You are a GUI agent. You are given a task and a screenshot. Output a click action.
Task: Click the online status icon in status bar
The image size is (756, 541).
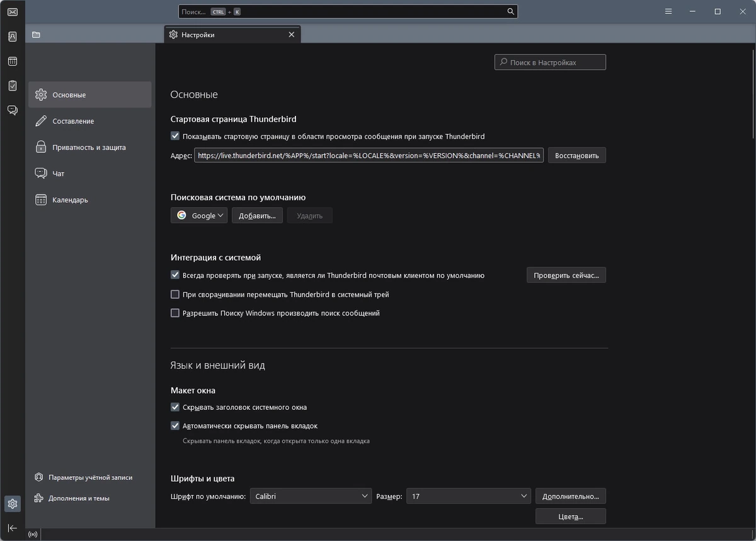[33, 535]
